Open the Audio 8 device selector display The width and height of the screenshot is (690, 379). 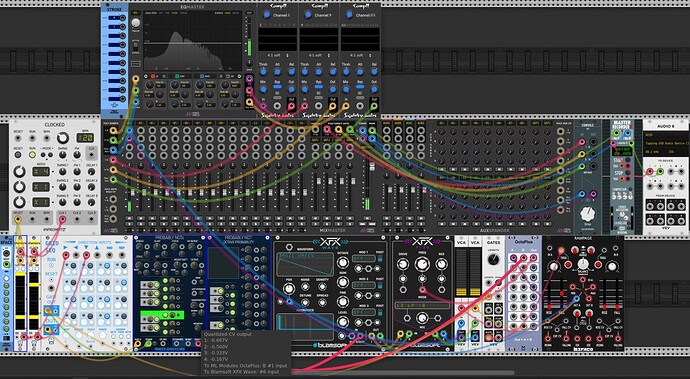[x=666, y=144]
